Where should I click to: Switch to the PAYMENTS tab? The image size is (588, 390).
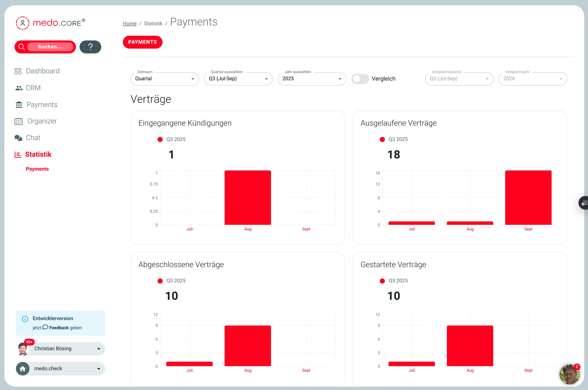tap(143, 42)
